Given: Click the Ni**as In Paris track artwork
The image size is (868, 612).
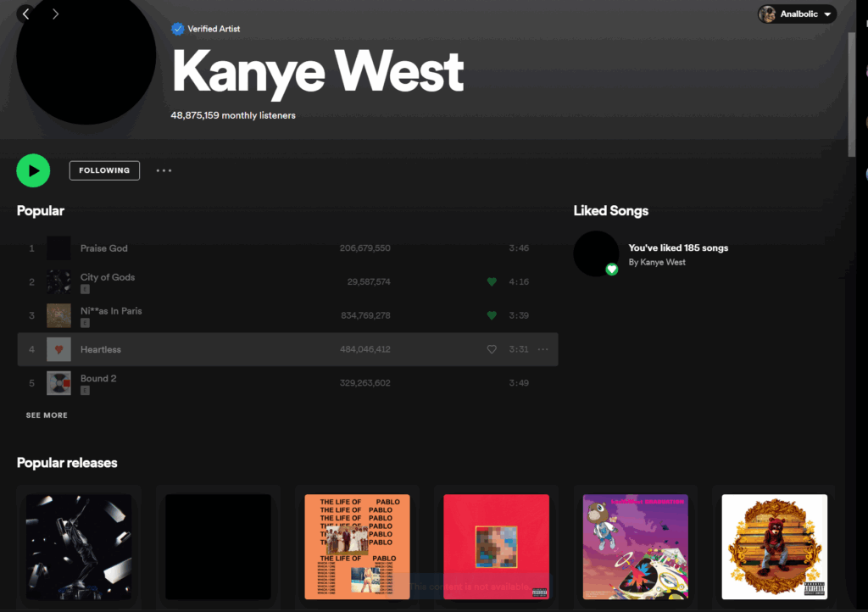Looking at the screenshot, I should click(x=58, y=315).
